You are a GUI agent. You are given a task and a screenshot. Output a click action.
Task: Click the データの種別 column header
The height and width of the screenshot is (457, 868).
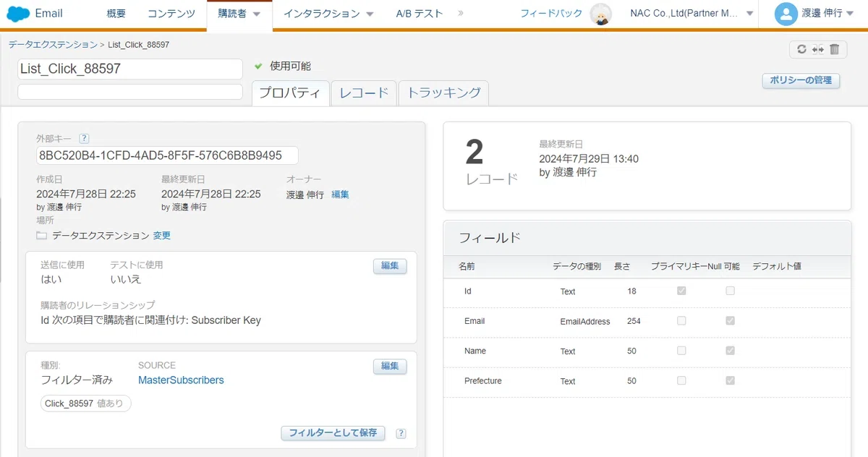576,267
